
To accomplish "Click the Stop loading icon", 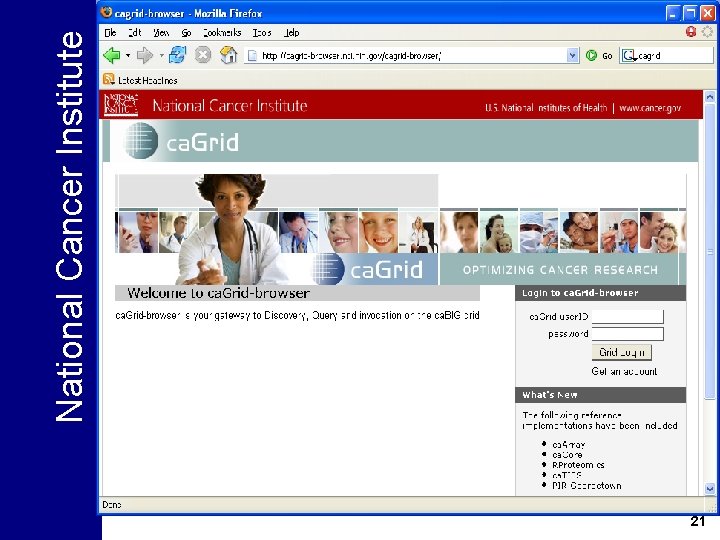I will point(202,55).
